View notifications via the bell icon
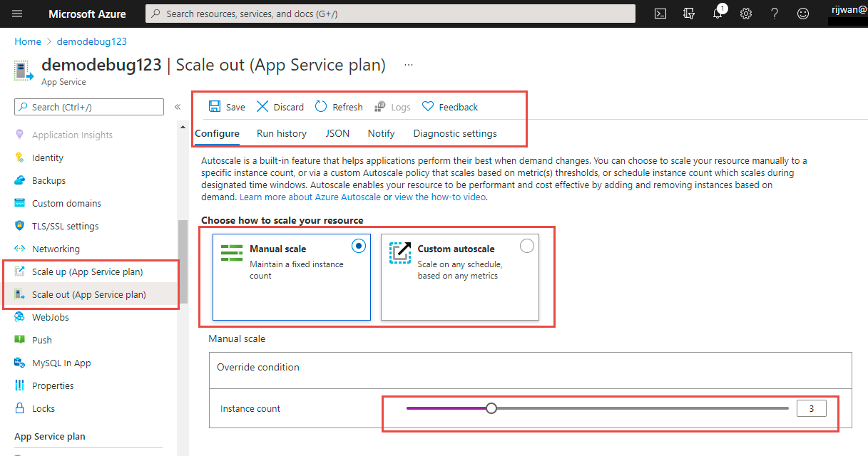This screenshot has width=868, height=456. (718, 13)
